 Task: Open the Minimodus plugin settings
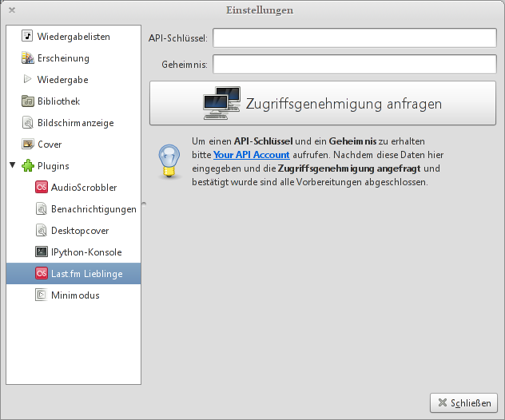pos(74,295)
